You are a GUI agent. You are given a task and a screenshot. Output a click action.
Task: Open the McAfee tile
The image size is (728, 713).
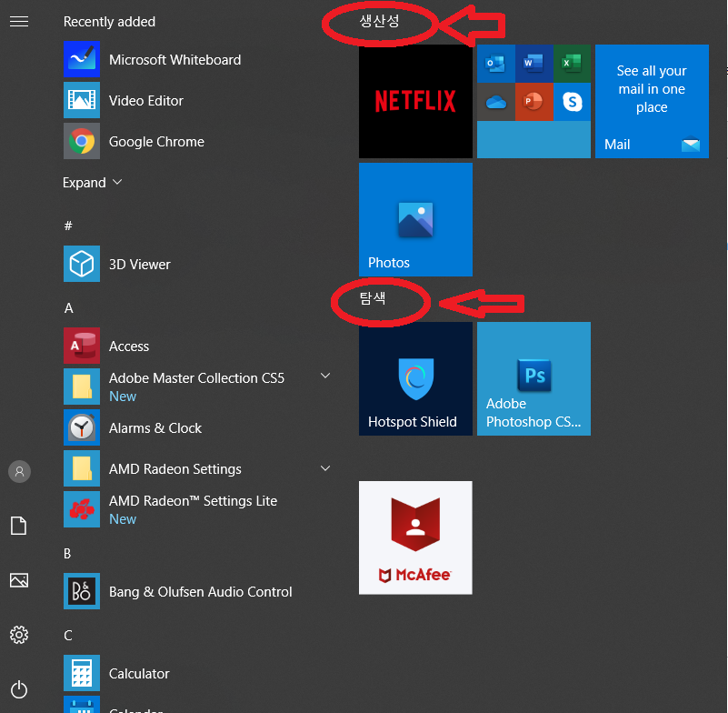[x=415, y=537]
